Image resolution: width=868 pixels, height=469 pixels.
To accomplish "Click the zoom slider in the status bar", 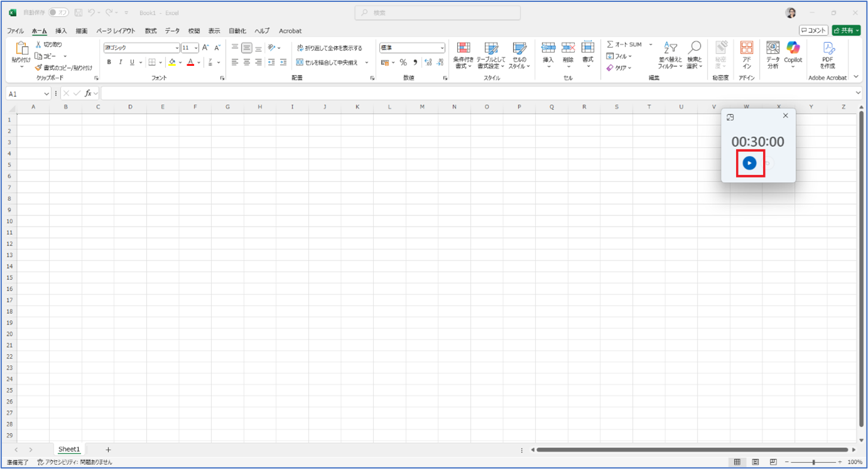I will pos(814,462).
